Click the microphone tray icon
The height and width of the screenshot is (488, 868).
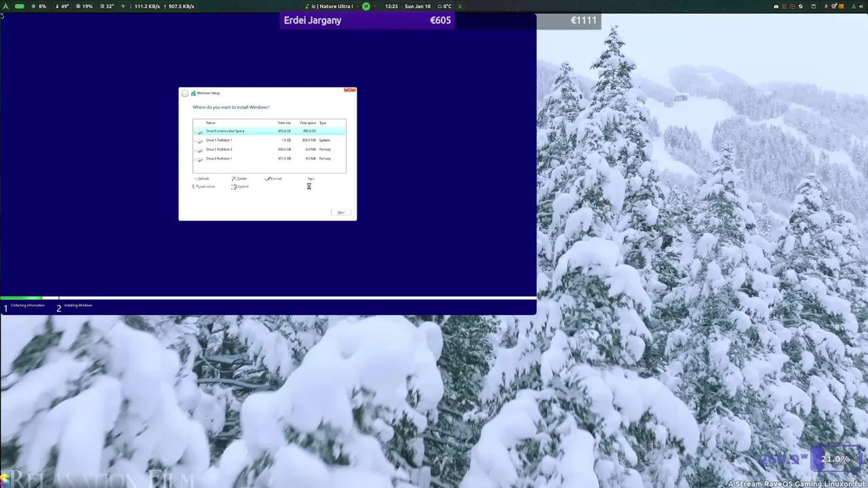tap(826, 6)
